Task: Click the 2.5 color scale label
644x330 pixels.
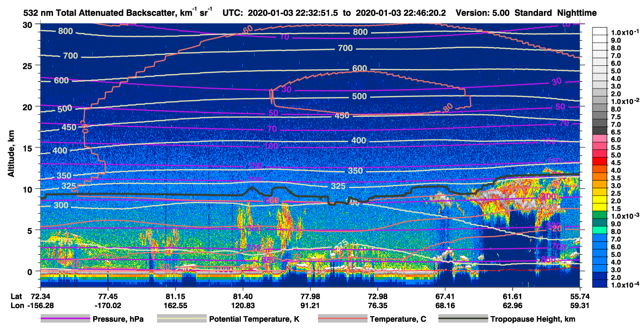Action: coord(616,193)
